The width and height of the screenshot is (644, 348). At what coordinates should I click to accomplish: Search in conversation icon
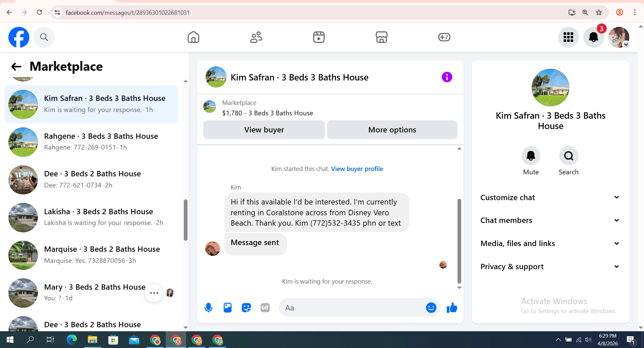point(569,156)
